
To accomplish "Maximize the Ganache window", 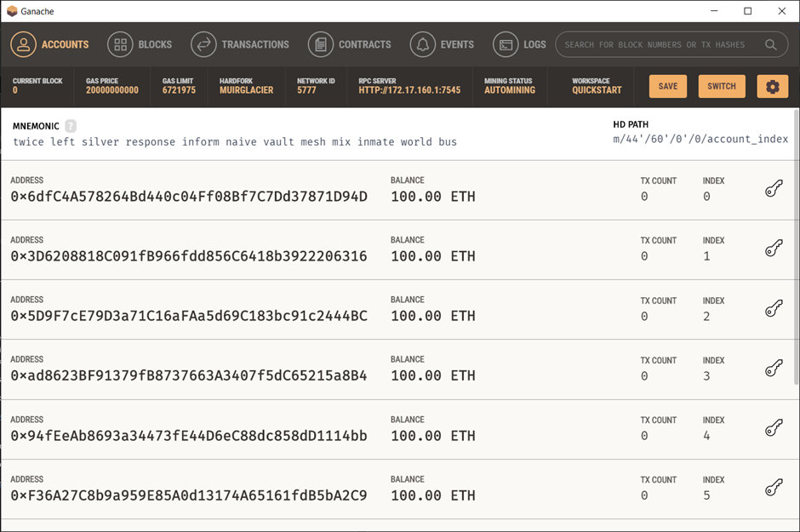I will click(x=747, y=11).
